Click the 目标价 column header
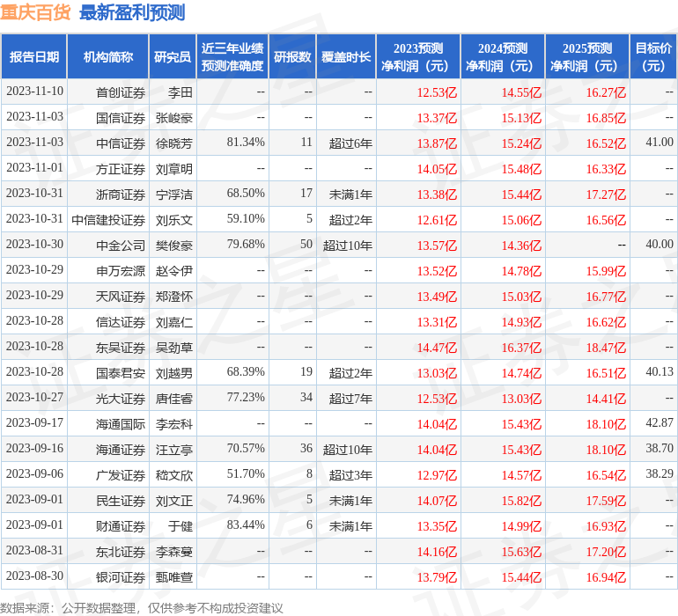The width and height of the screenshot is (678, 616). coord(653,56)
